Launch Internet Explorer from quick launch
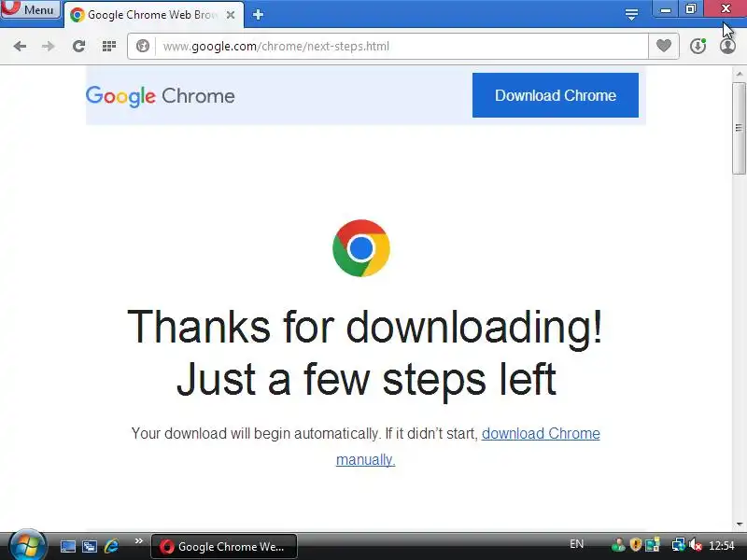The height and width of the screenshot is (560, 747). (x=111, y=546)
